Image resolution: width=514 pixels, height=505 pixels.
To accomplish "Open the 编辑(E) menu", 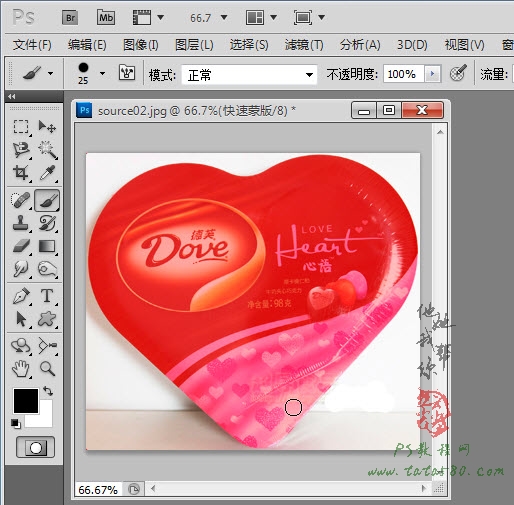I will click(x=87, y=45).
